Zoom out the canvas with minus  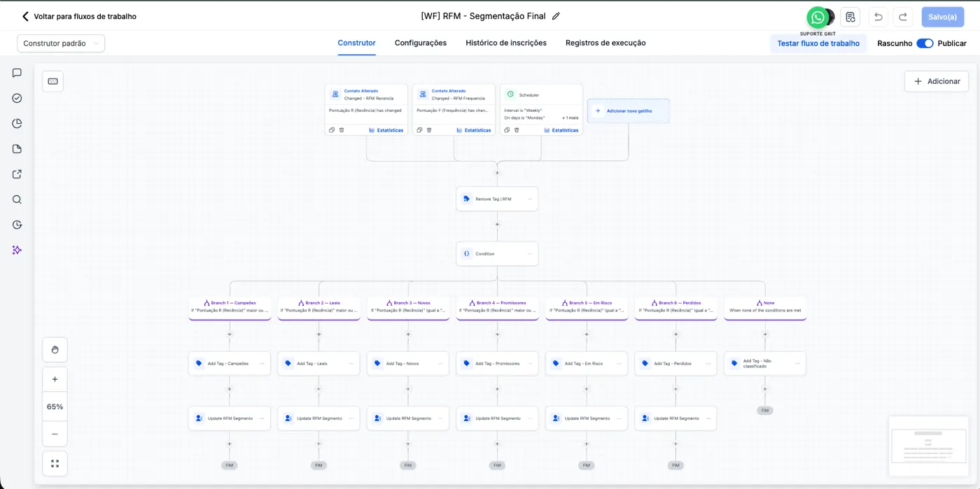(x=55, y=434)
